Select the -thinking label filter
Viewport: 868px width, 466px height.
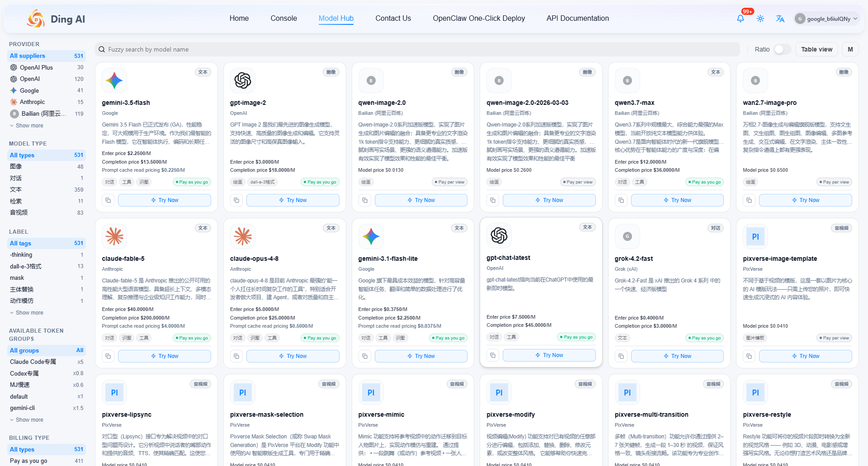coord(47,255)
